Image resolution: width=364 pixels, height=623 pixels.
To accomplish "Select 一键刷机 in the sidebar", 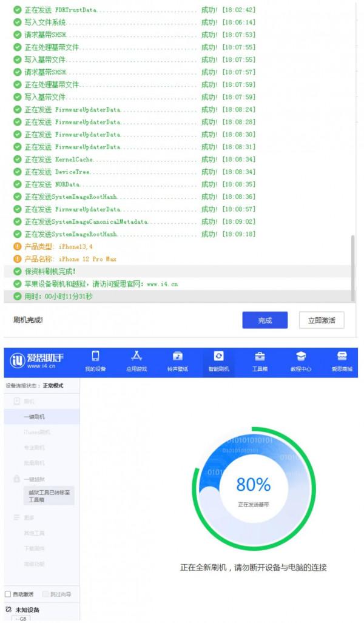I will (42, 417).
